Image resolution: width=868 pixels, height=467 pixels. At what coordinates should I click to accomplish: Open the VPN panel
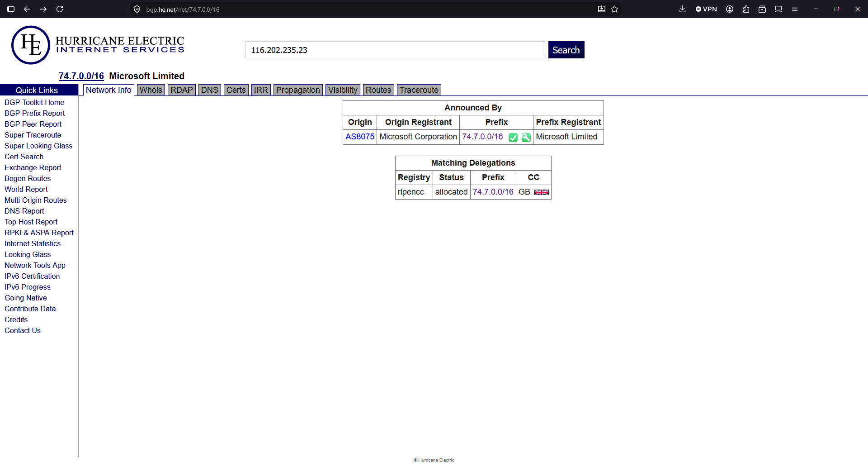(706, 9)
